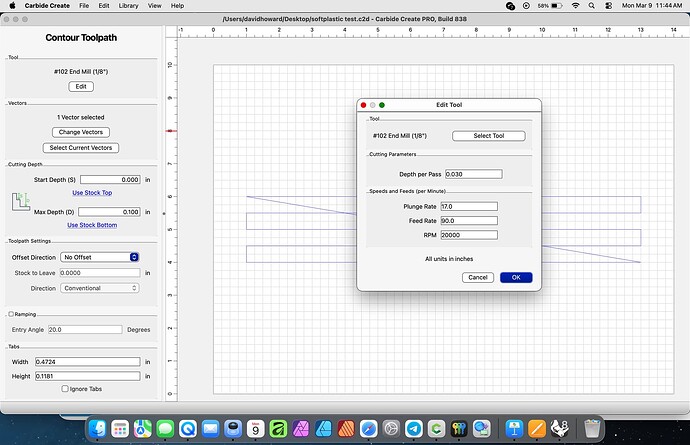The width and height of the screenshot is (690, 445).
Task: Click the Entry Angle field
Action: [x=85, y=329]
